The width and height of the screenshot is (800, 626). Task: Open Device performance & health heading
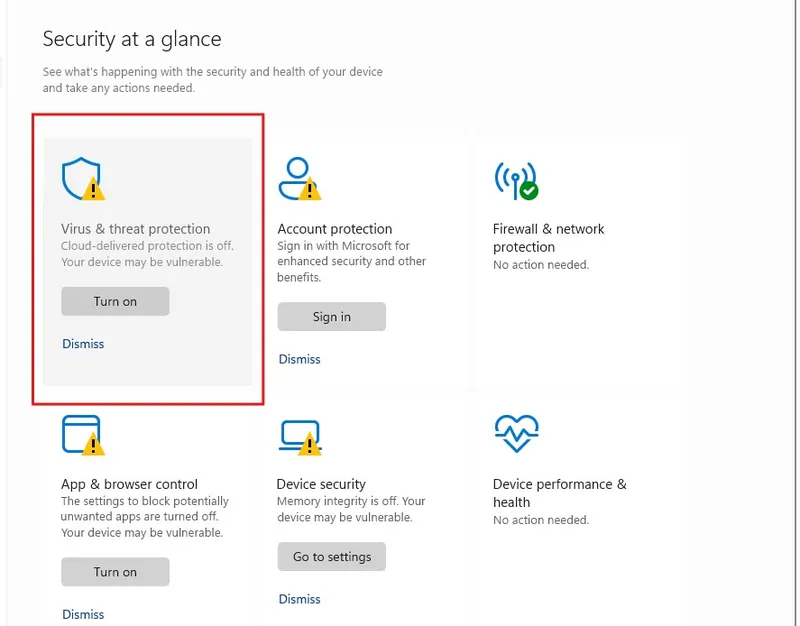pyautogui.click(x=560, y=493)
